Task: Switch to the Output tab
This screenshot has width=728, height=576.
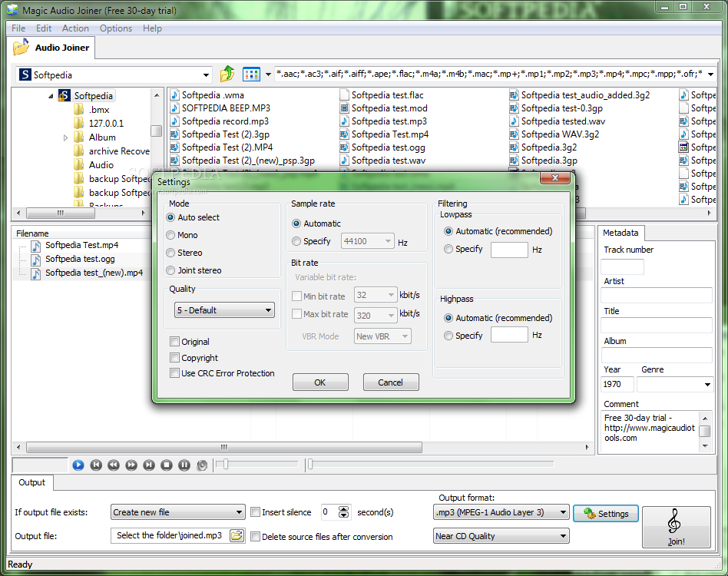Action: pyautogui.click(x=32, y=482)
